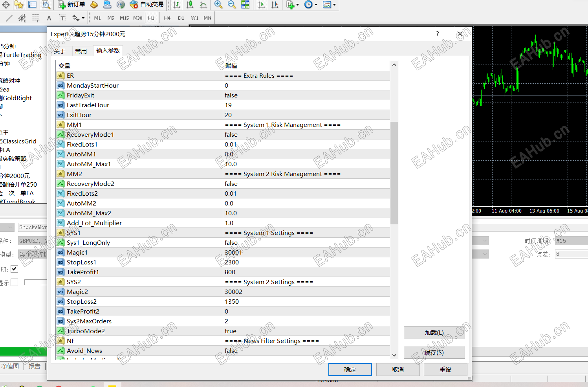Toggle the unchecked 显示 checkbox in tester
This screenshot has width=588, height=387.
tap(15, 282)
